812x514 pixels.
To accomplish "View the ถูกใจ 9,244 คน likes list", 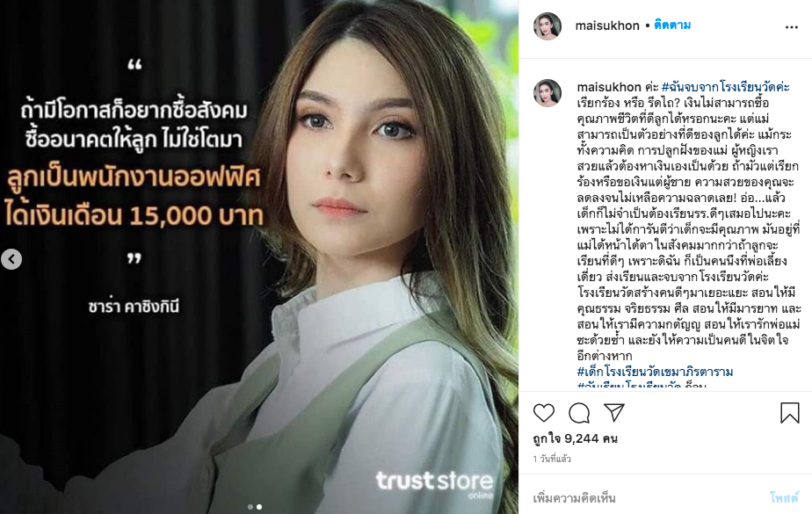I will [575, 438].
